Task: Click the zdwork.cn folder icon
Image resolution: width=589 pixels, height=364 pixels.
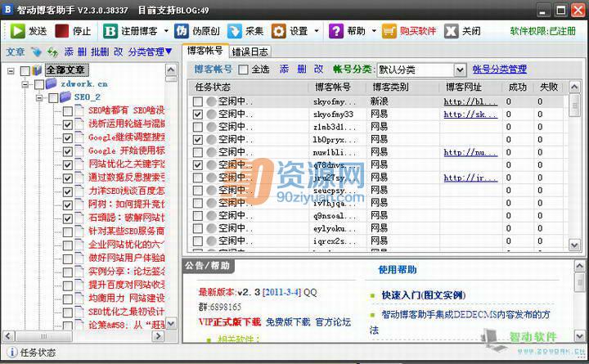Action: pyautogui.click(x=51, y=83)
